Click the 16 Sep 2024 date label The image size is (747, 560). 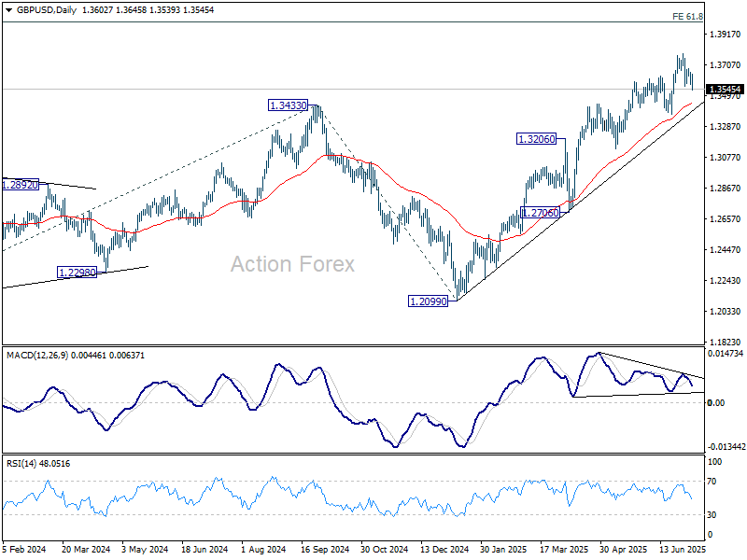pyautogui.click(x=324, y=549)
